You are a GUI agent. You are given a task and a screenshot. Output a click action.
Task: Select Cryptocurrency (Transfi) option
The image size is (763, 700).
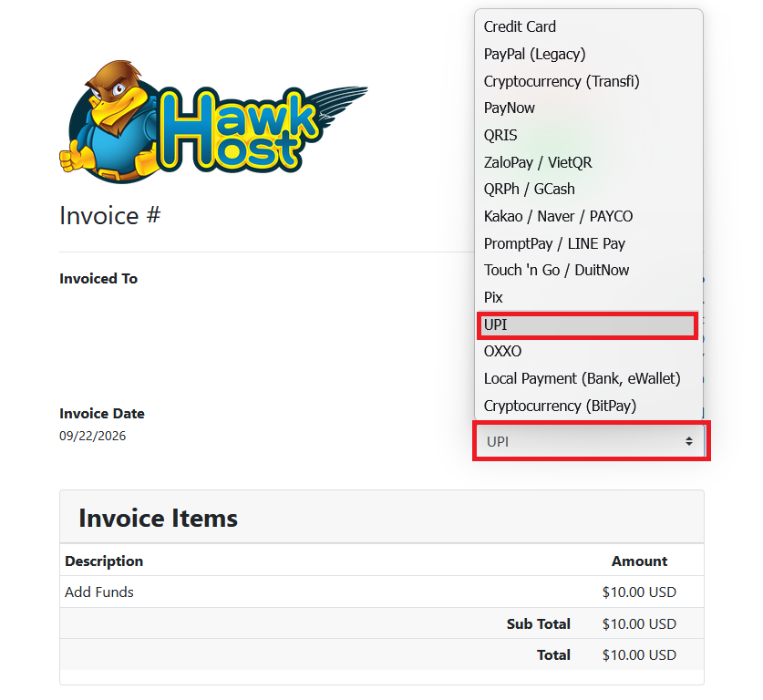pos(588,81)
